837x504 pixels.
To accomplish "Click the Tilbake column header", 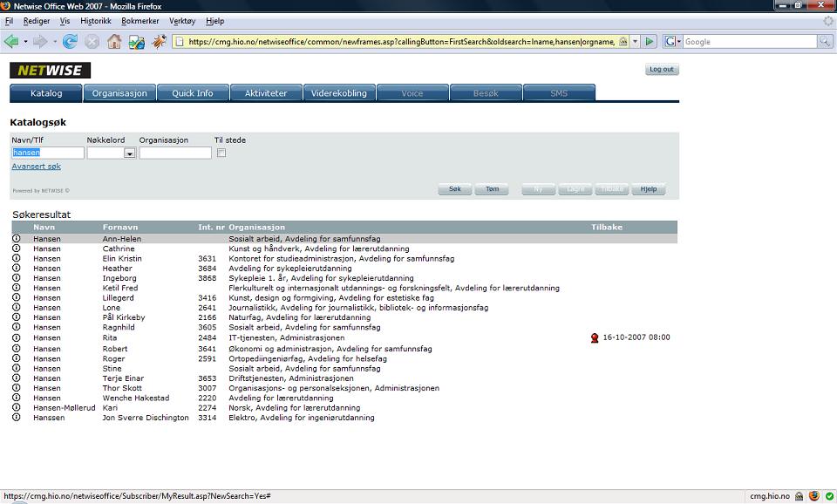I will (x=607, y=227).
